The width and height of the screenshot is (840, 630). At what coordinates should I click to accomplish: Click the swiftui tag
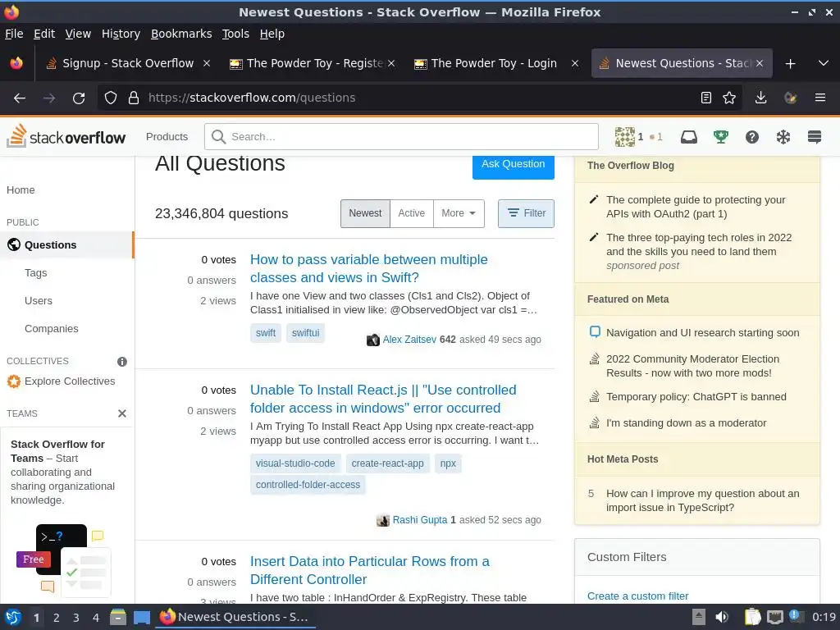point(305,333)
